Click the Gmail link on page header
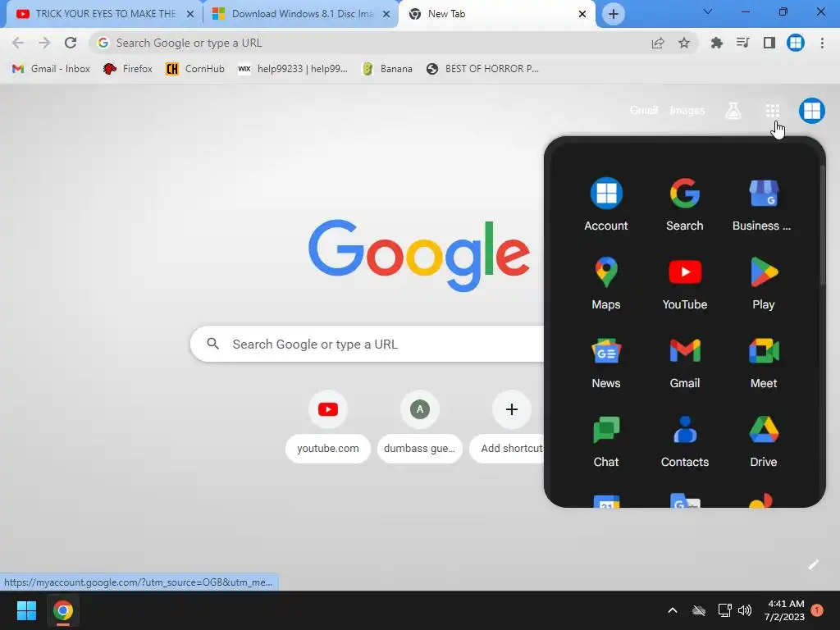Image resolution: width=840 pixels, height=630 pixels. (643, 111)
